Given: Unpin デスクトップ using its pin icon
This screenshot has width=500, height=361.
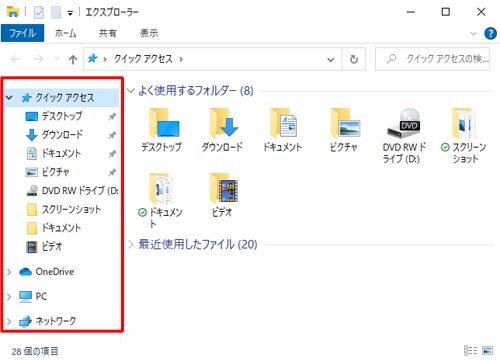Looking at the screenshot, I should tap(112, 117).
